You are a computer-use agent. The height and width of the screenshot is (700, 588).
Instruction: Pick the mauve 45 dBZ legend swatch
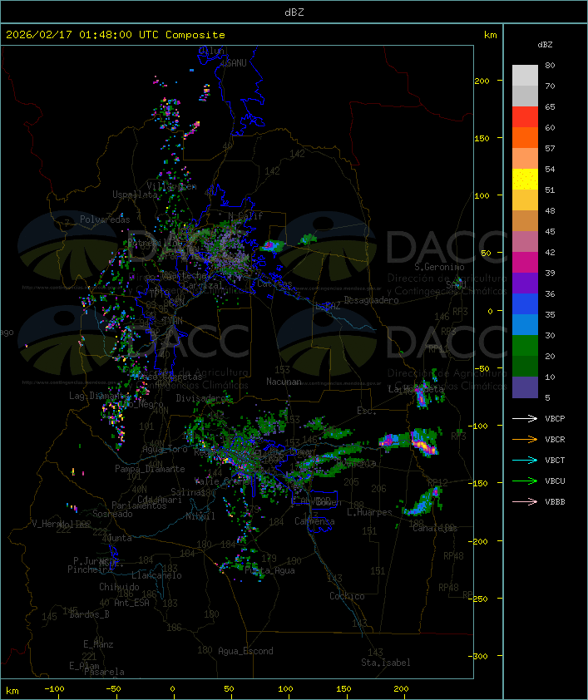click(x=525, y=242)
